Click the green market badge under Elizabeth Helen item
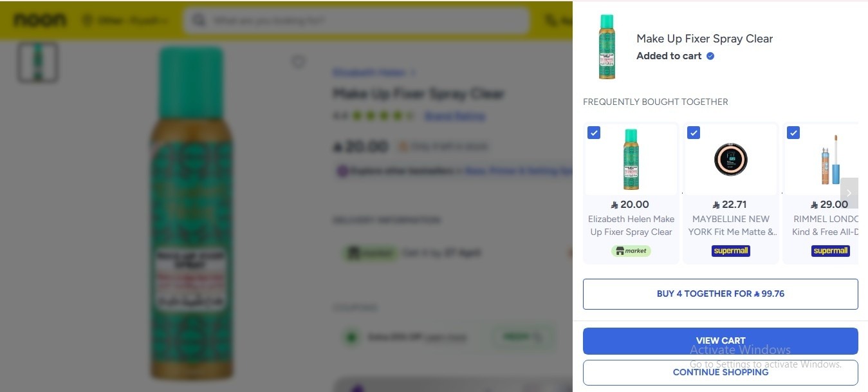This screenshot has width=868, height=392. click(631, 250)
